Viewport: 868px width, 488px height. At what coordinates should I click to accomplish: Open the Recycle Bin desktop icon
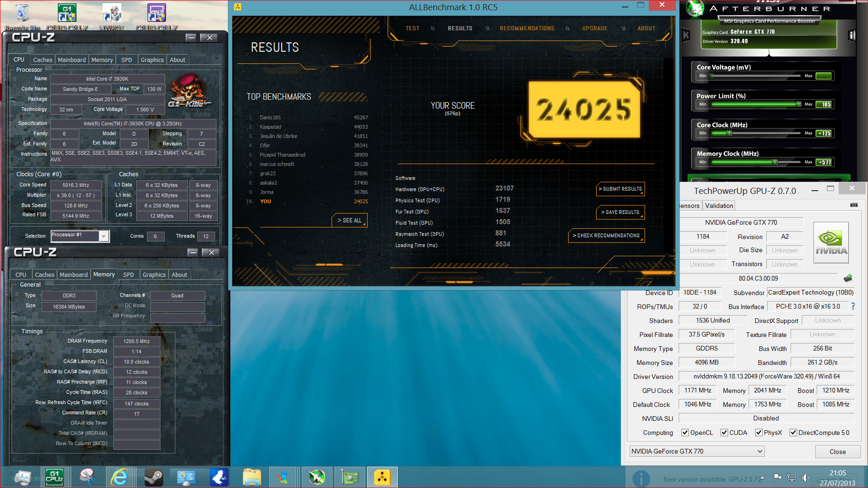pos(22,14)
